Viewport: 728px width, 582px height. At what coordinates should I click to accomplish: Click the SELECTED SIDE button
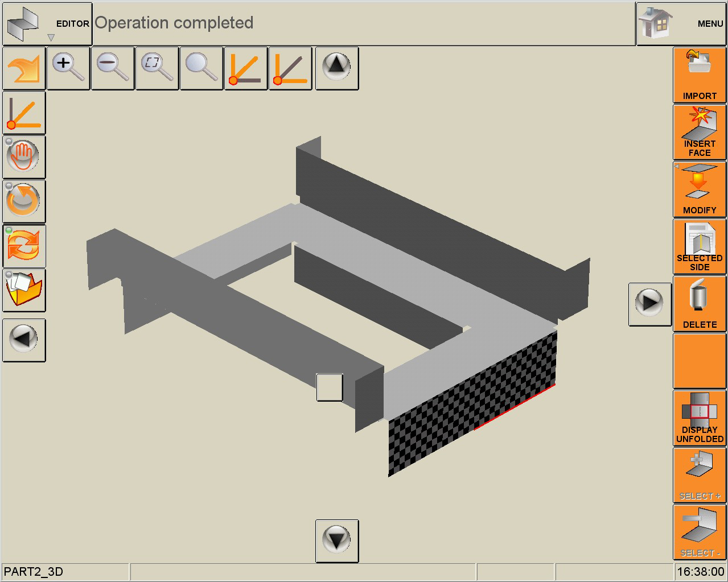(x=700, y=247)
